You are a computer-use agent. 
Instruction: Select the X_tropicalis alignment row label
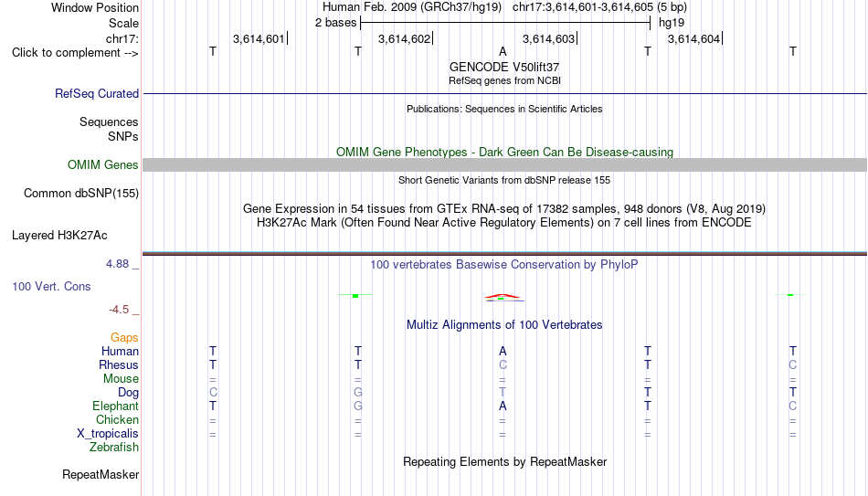pos(108,434)
